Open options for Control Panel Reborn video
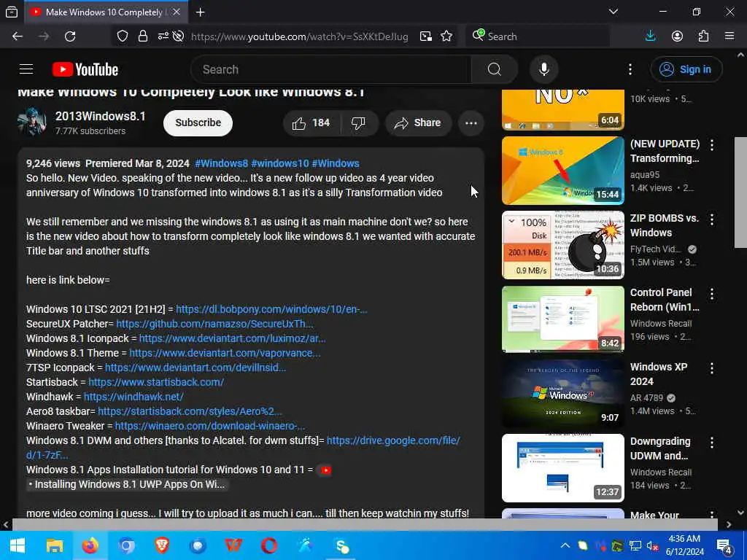 tap(712, 293)
